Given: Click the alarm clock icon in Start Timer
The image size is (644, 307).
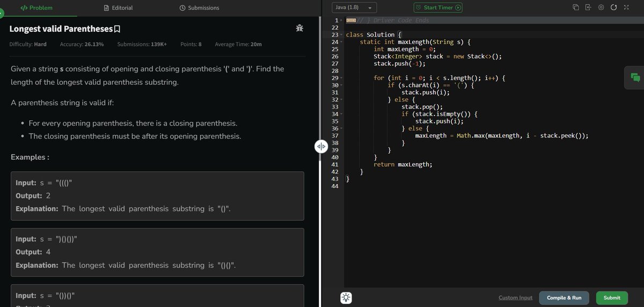Looking at the screenshot, I should click(419, 8).
